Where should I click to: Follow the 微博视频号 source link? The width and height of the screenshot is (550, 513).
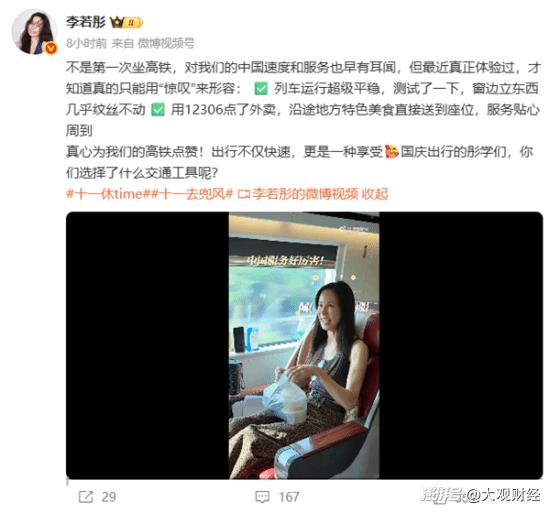click(166, 43)
